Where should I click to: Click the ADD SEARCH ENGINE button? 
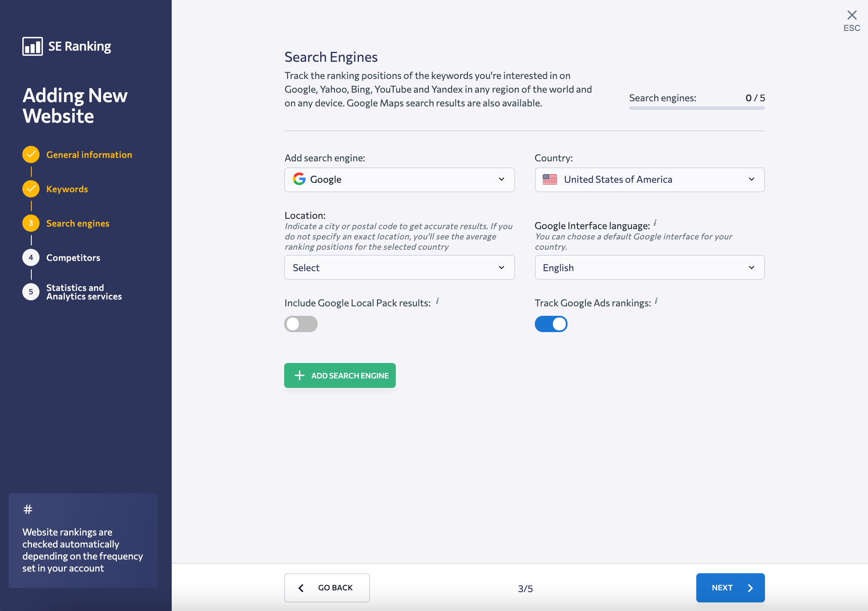coord(340,375)
